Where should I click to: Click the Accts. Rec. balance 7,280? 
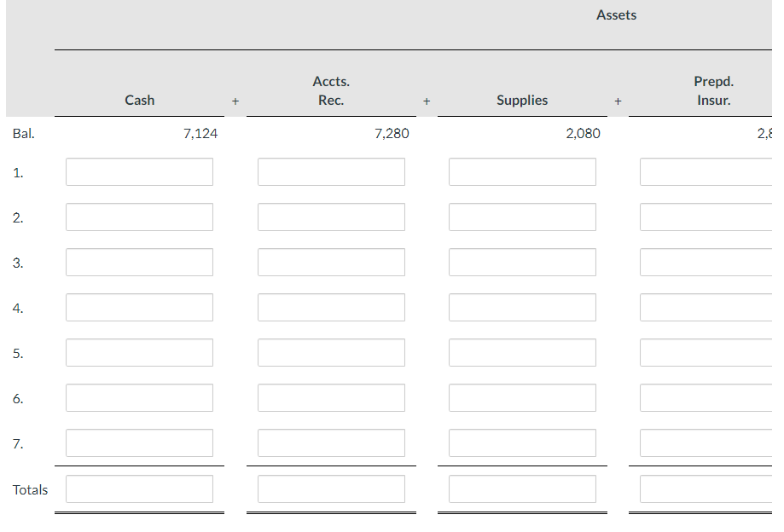[x=392, y=133]
